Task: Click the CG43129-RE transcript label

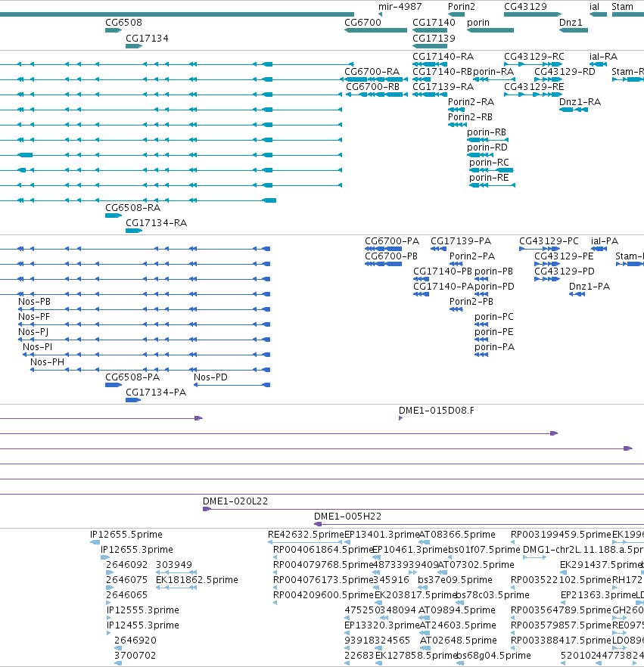Action: pos(534,87)
